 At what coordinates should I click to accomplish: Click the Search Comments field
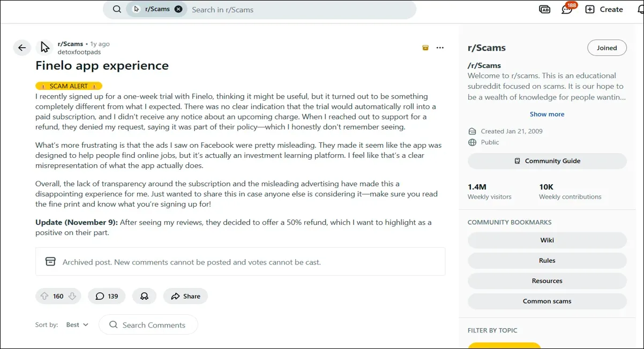click(x=148, y=324)
